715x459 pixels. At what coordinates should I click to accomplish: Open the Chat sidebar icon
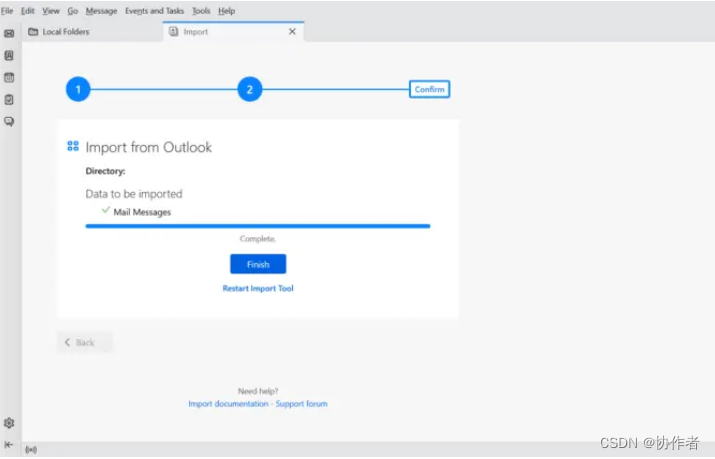[9, 121]
